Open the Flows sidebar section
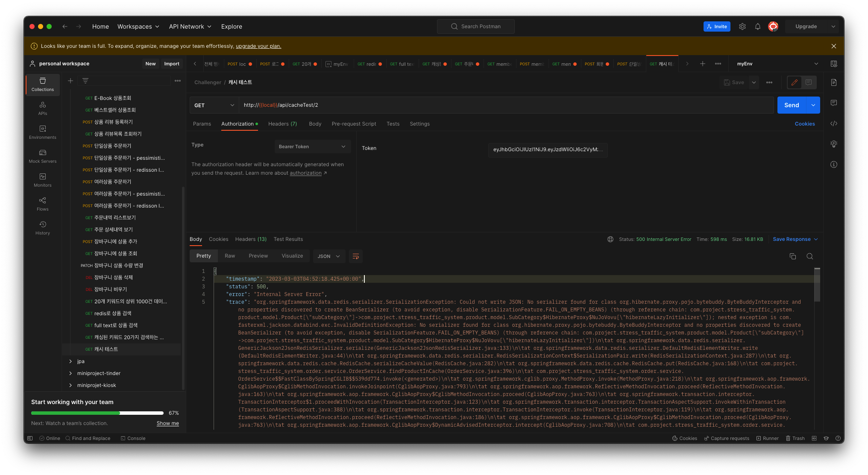The width and height of the screenshot is (868, 475). (x=43, y=203)
